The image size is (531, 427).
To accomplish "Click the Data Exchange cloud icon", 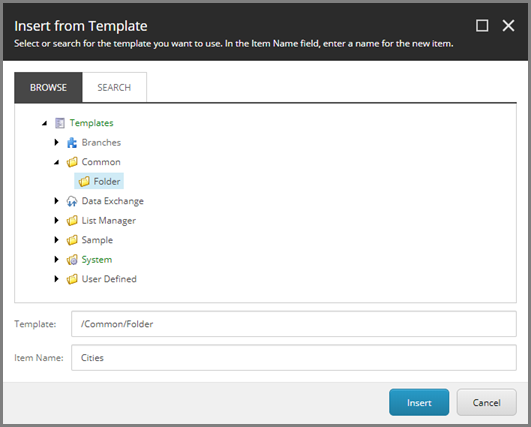I will click(x=71, y=201).
